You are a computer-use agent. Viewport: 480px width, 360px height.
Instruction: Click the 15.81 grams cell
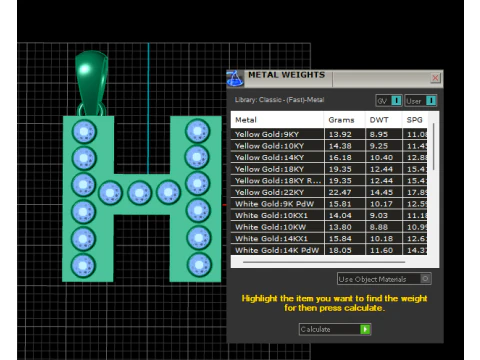(344, 204)
